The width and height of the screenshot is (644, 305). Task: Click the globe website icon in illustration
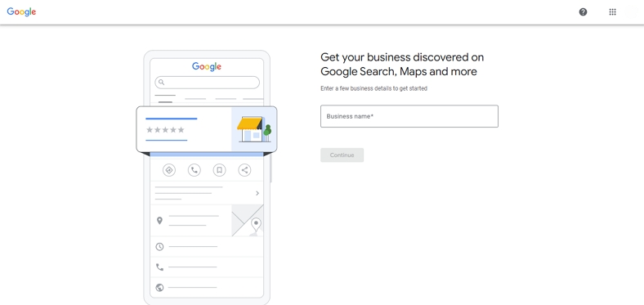[159, 288]
